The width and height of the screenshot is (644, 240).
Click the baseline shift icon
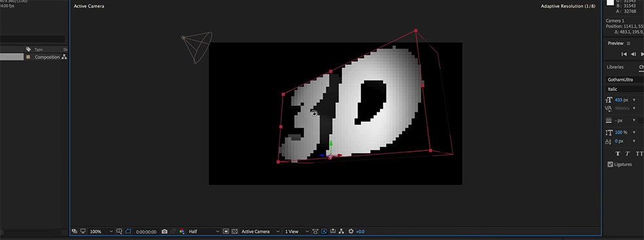[609, 141]
